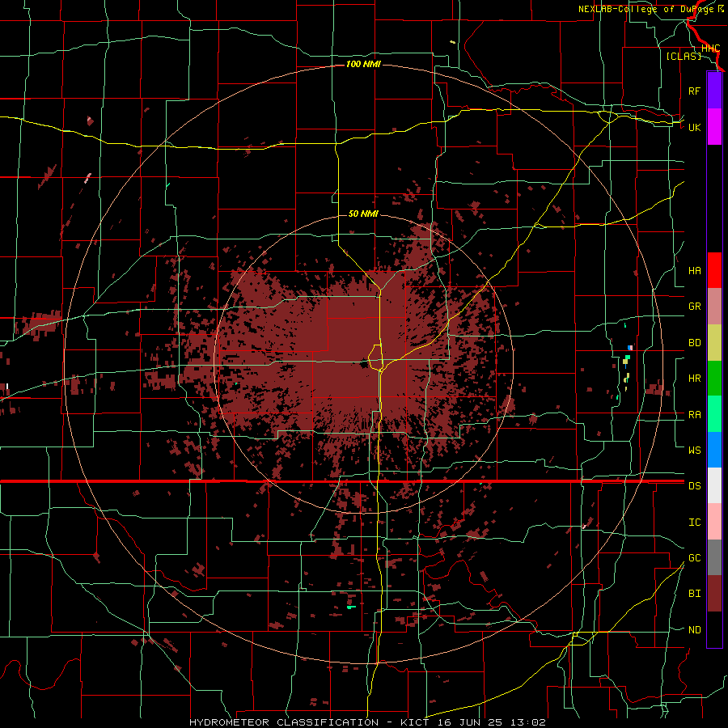This screenshot has width=728, height=728.
Task: Click the red HA color swatch
Action: point(714,270)
